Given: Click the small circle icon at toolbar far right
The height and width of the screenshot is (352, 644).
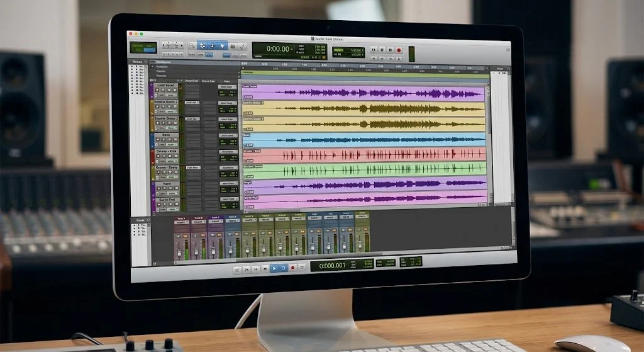Looking at the screenshot, I should pos(508,50).
